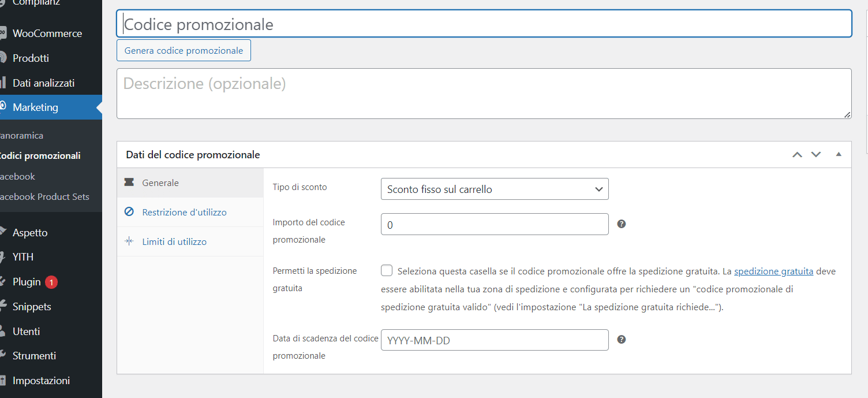This screenshot has width=868, height=398.
Task: Click the help icon beside Importo del codice
Action: (621, 223)
